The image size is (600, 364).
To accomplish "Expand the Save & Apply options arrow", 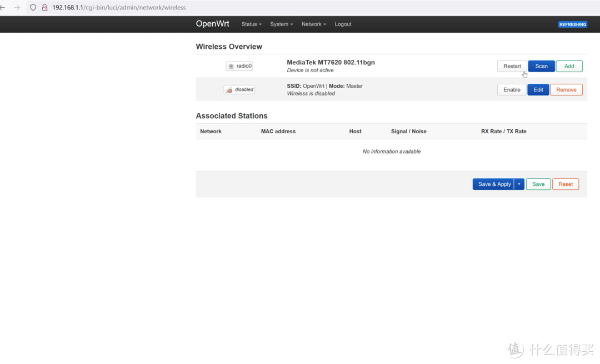I will click(519, 184).
